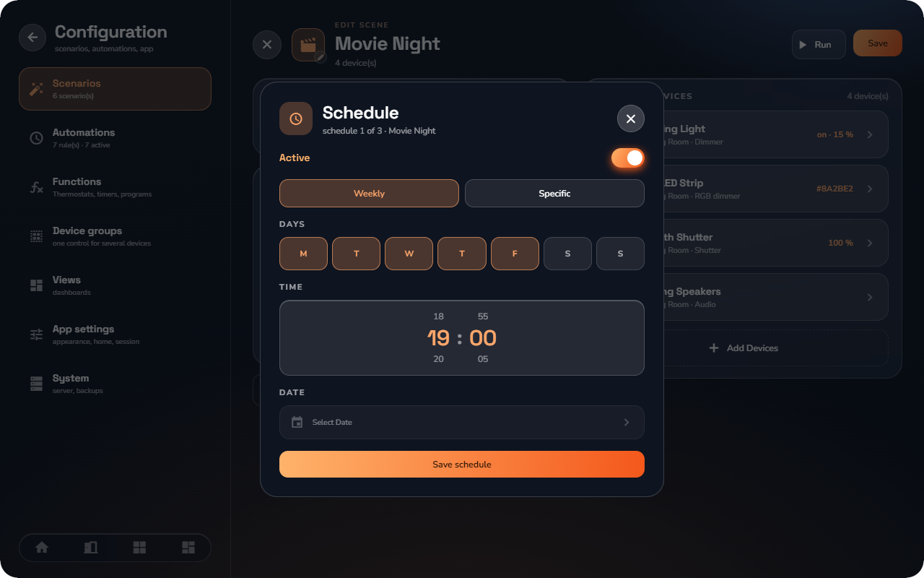Close the Edit Scene view with the X
Viewport: 924px width, 578px height.
coord(267,45)
